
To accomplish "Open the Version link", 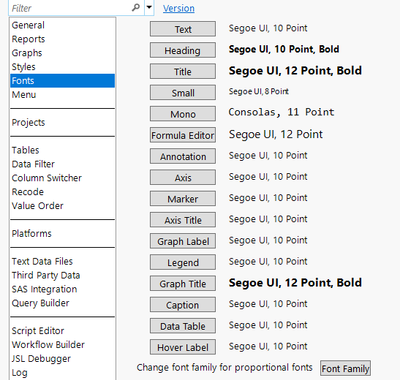I will coord(179,8).
